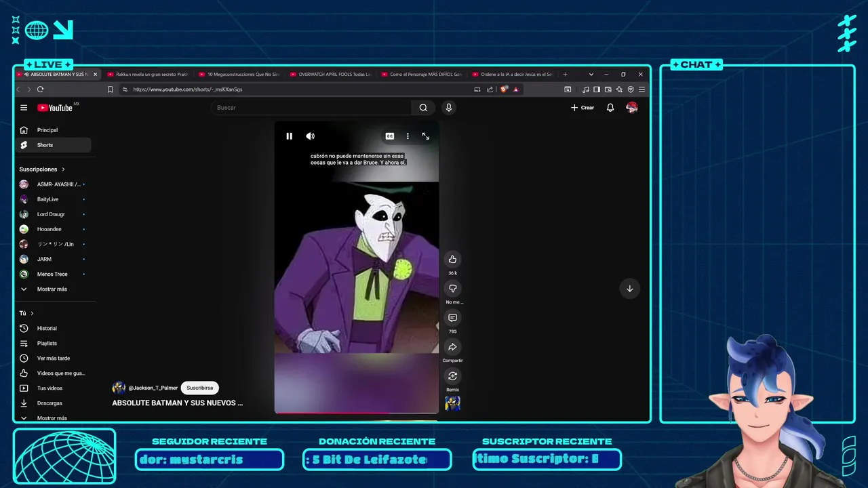Select Shorts in the sidebar

point(55,145)
